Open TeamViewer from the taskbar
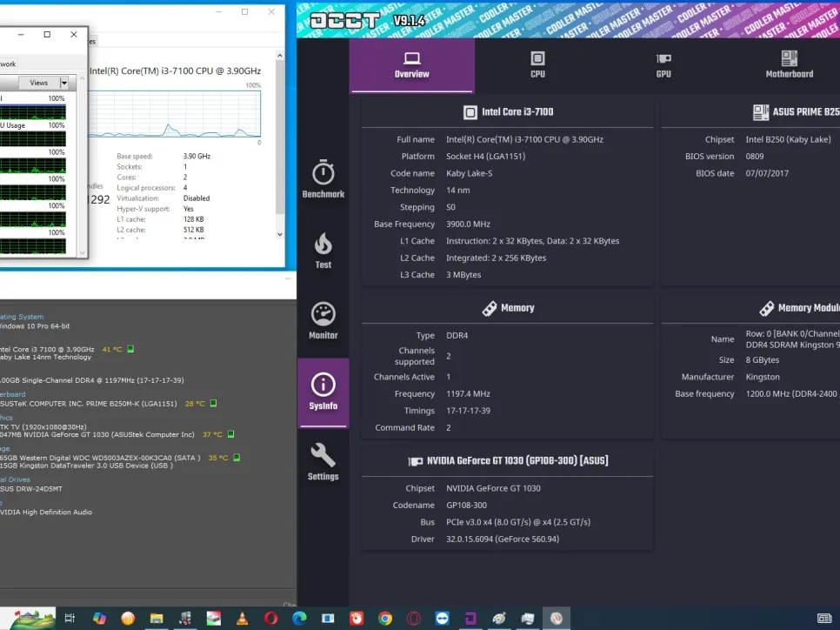Viewport: 840px width, 630px height. [x=442, y=618]
